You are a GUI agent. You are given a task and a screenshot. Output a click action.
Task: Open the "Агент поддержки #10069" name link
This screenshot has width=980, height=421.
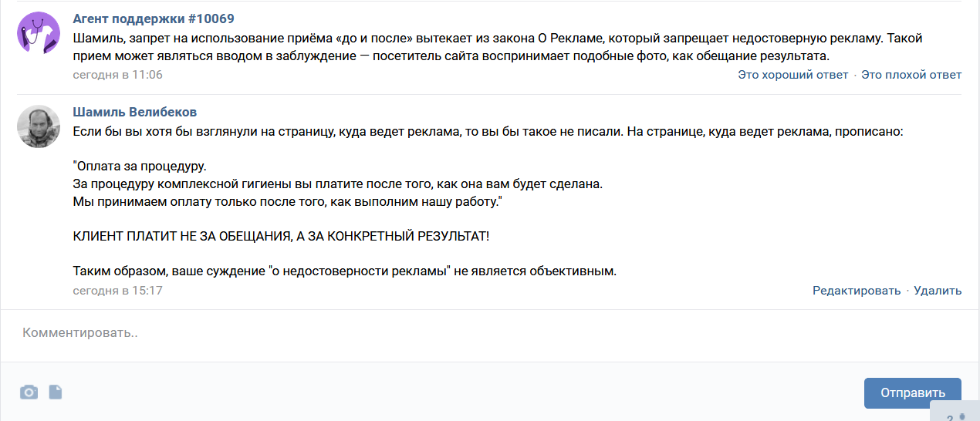tap(154, 19)
